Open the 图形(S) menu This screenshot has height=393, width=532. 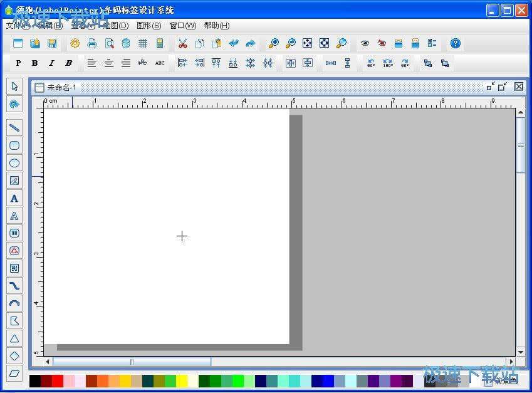click(149, 26)
